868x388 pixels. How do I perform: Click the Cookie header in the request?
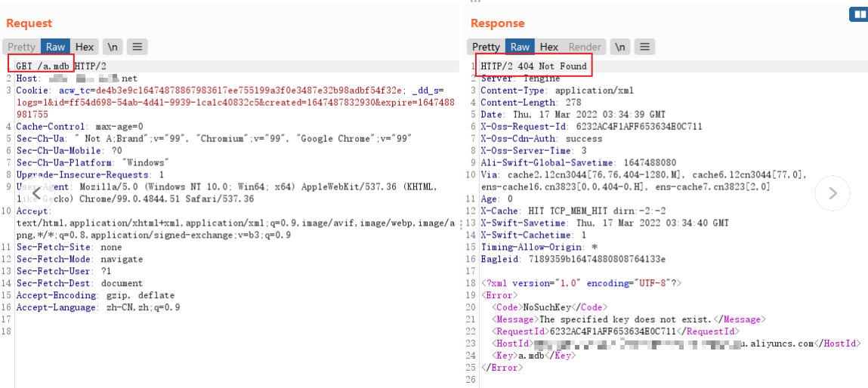pyautogui.click(x=34, y=91)
